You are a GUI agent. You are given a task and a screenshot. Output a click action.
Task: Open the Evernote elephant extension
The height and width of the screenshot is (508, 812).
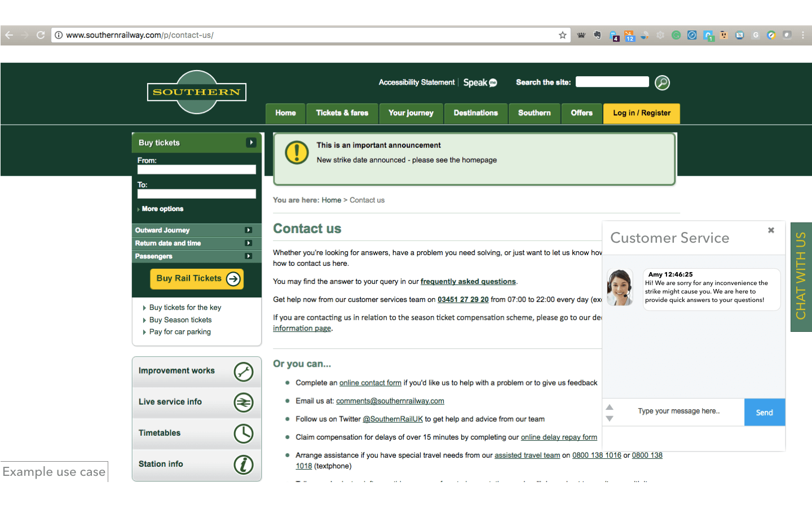pos(597,35)
